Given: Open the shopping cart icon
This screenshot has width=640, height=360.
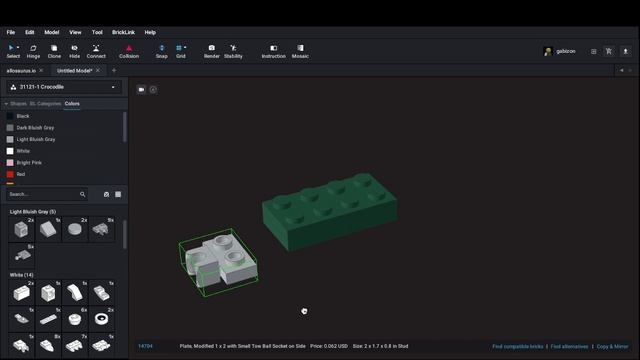Looking at the screenshot, I should point(609,51).
